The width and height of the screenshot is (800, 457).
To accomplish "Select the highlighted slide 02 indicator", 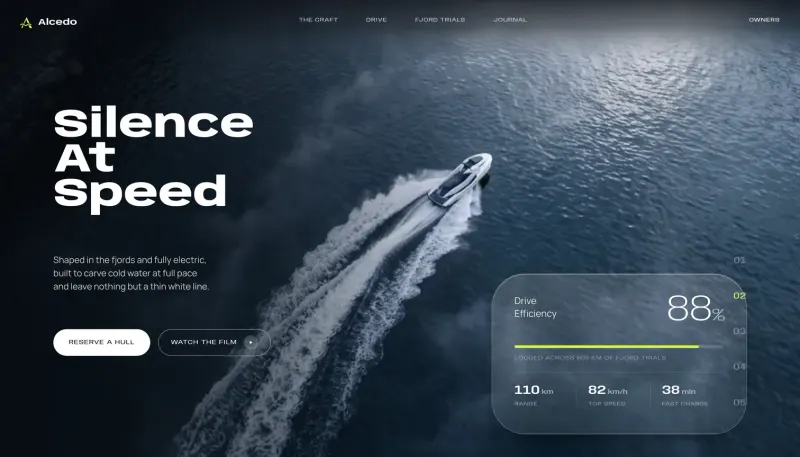I will tap(739, 296).
